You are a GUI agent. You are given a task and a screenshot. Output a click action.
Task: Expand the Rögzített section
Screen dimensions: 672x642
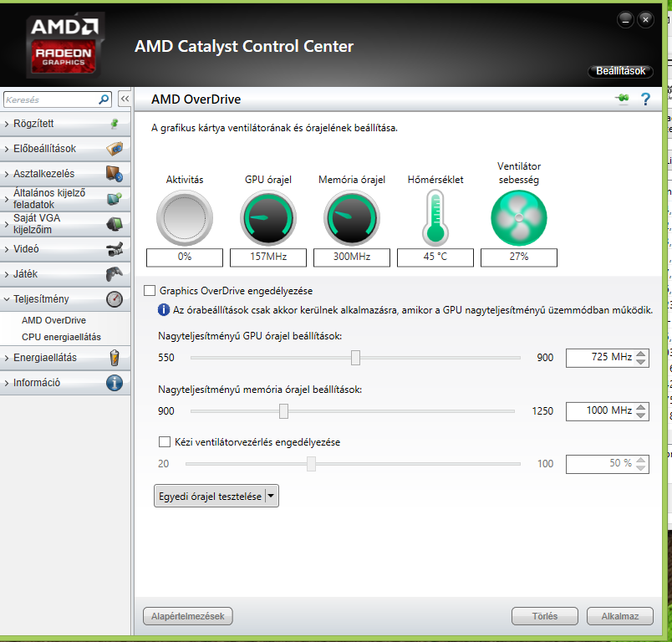point(7,124)
